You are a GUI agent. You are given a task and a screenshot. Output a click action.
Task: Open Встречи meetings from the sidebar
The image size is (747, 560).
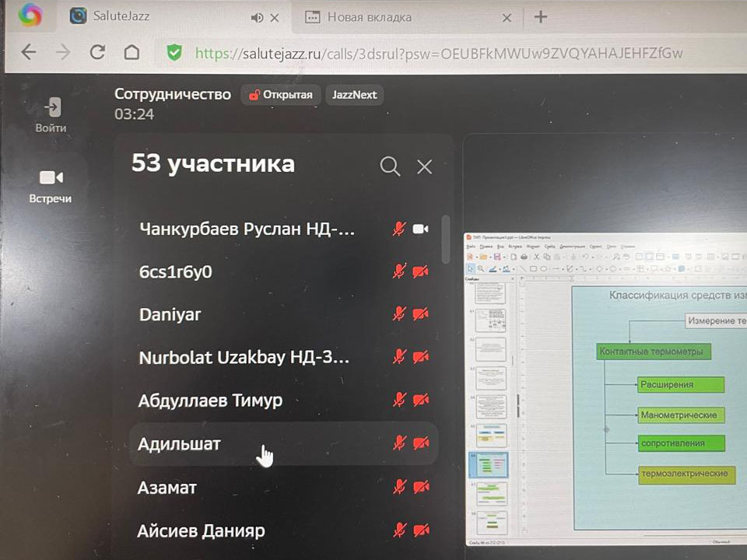tap(51, 178)
